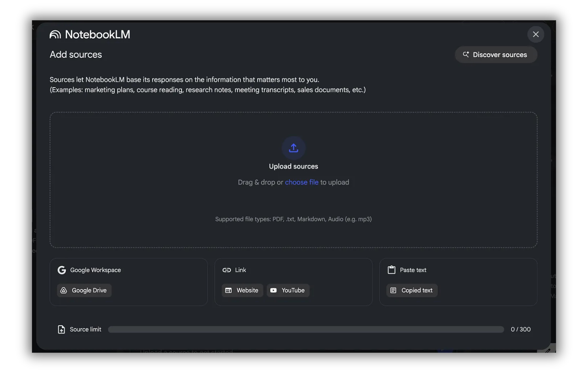The height and width of the screenshot is (373, 588).
Task: Add a Website link source
Action: 242,290
